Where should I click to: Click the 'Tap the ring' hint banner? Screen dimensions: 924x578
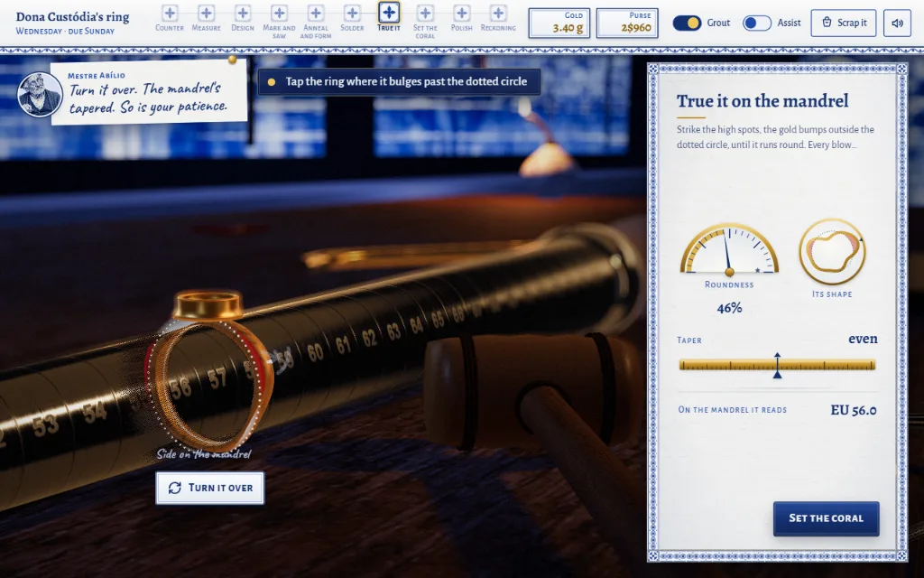click(399, 81)
